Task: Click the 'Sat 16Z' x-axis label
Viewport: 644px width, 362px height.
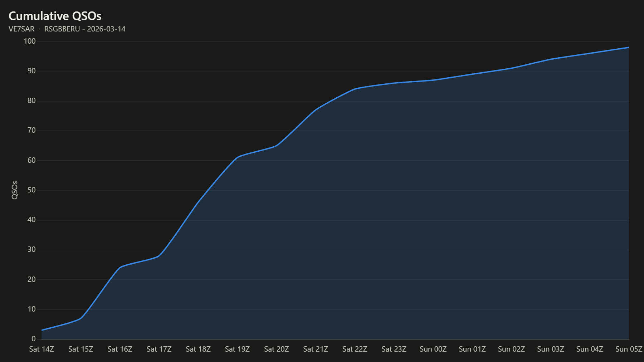Action: pos(120,349)
